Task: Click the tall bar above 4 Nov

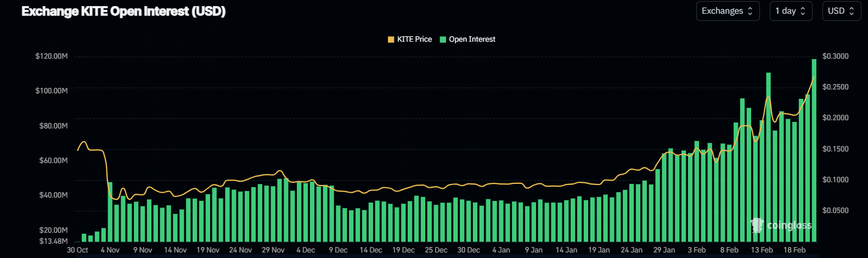Action: pyautogui.click(x=110, y=211)
